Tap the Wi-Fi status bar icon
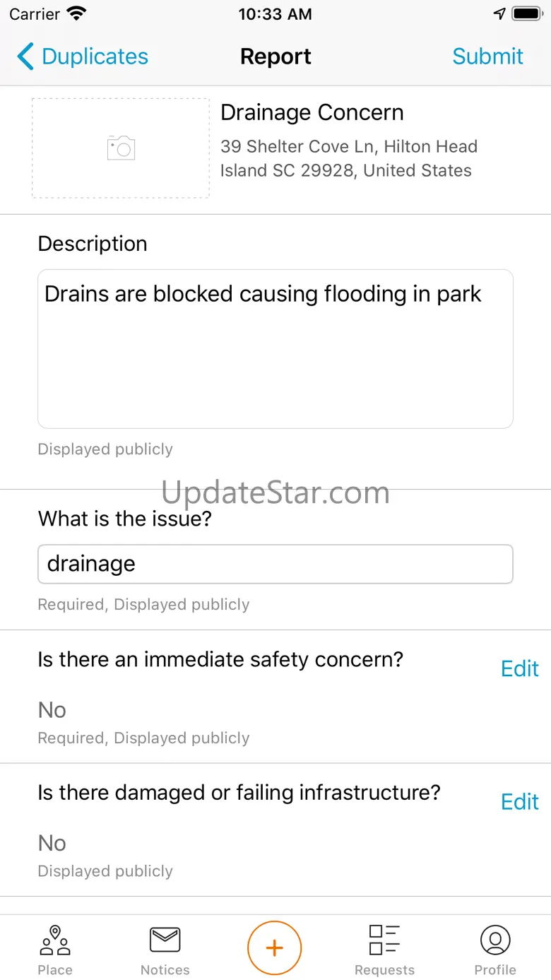Image resolution: width=551 pixels, height=980 pixels. [x=76, y=13]
